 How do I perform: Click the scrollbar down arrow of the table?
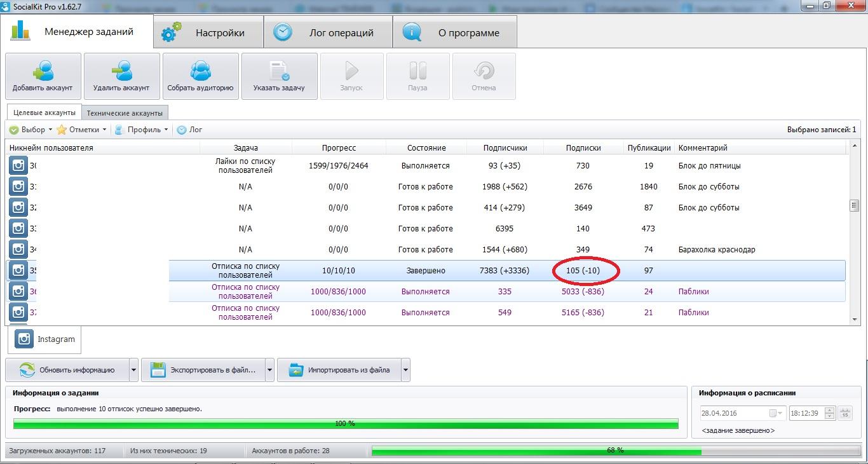(855, 320)
